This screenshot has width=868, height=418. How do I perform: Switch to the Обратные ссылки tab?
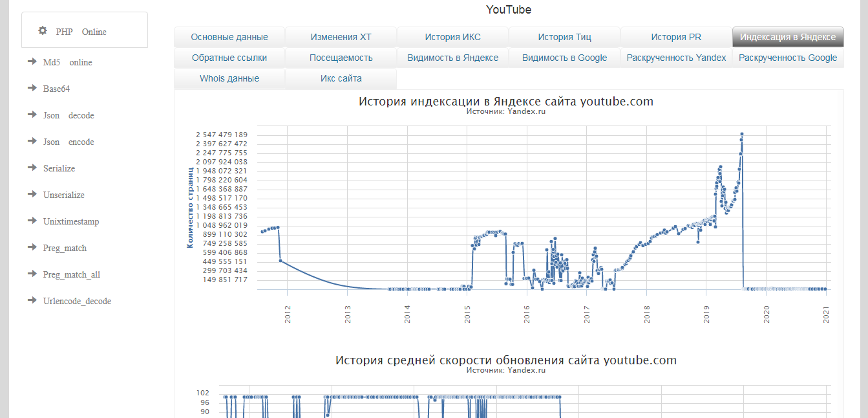point(229,58)
